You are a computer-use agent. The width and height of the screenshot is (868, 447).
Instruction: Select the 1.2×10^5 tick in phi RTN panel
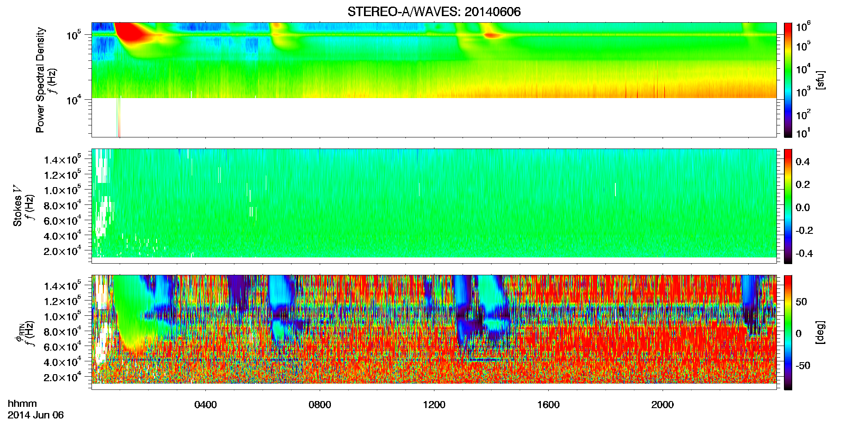pyautogui.click(x=63, y=301)
